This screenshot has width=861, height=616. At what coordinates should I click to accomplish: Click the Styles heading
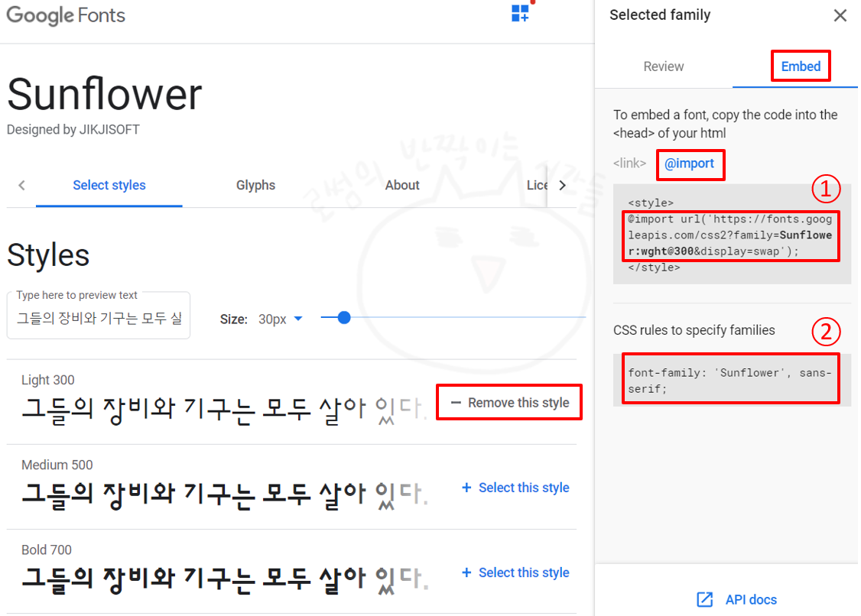pos(48,255)
